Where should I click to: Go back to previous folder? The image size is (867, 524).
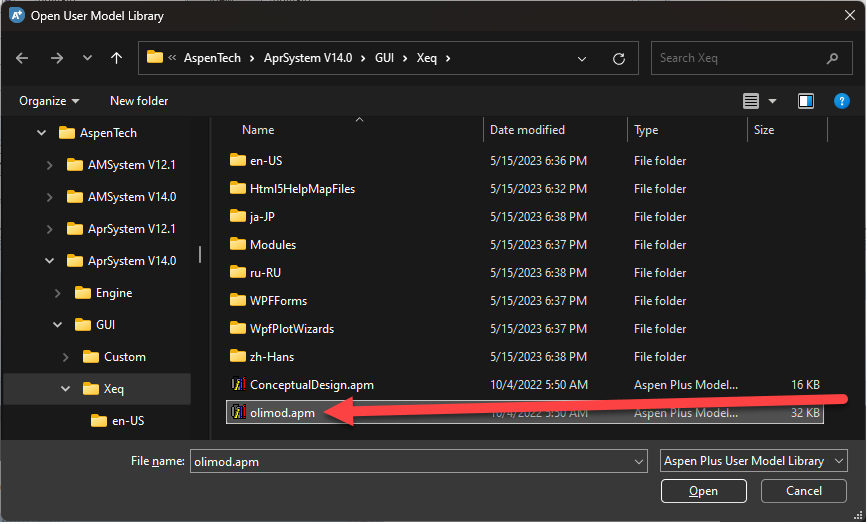tap(22, 58)
